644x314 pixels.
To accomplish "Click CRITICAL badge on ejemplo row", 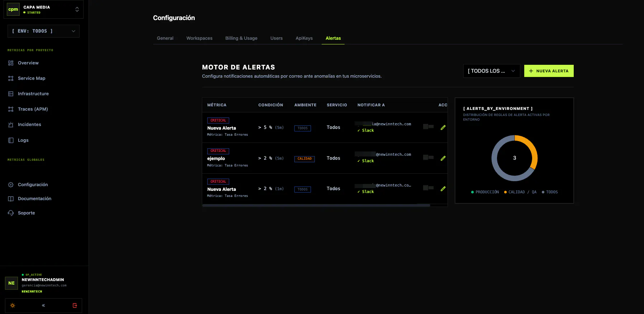I will pyautogui.click(x=218, y=151).
